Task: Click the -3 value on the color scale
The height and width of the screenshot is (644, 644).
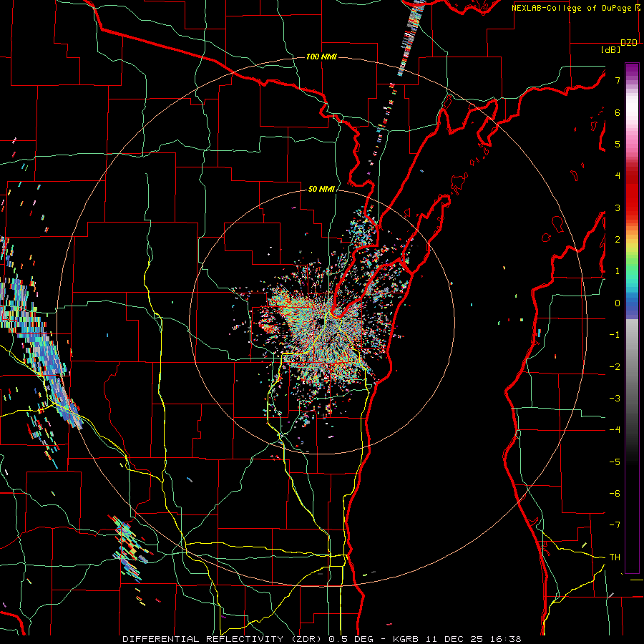Action: coord(615,398)
